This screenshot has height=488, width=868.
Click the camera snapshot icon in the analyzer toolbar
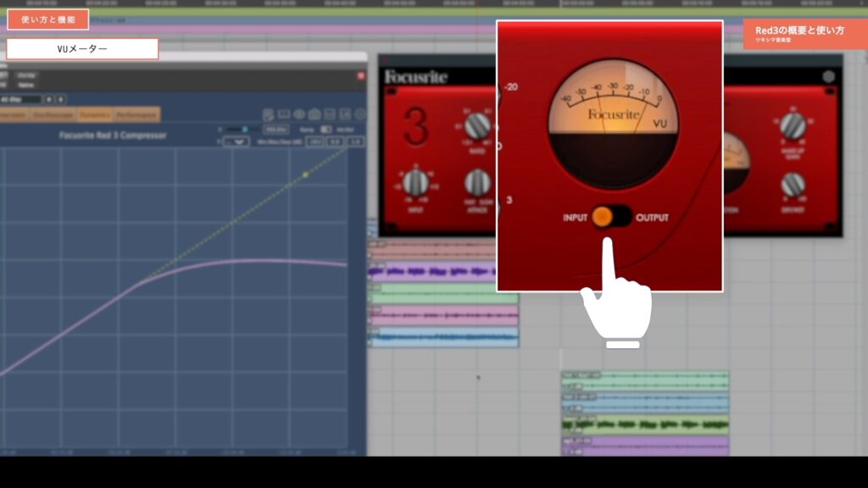314,114
